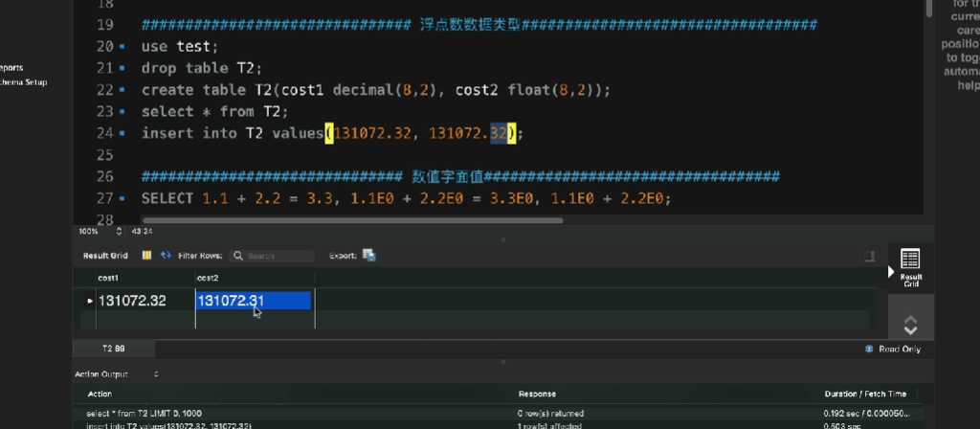Focus the Filter Rows search field
The height and width of the screenshot is (429, 980).
point(272,256)
